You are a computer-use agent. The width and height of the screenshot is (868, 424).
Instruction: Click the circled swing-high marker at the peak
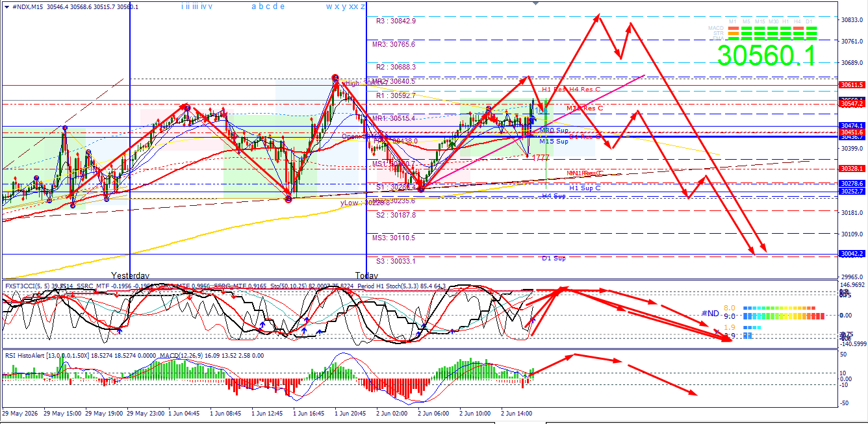(335, 78)
